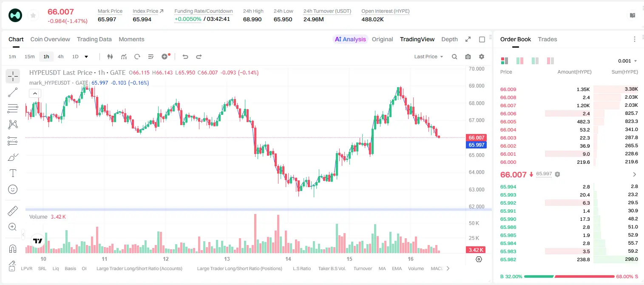The height and width of the screenshot is (285, 644).
Task: Click the buy/sell ratio bar
Action: point(569,276)
